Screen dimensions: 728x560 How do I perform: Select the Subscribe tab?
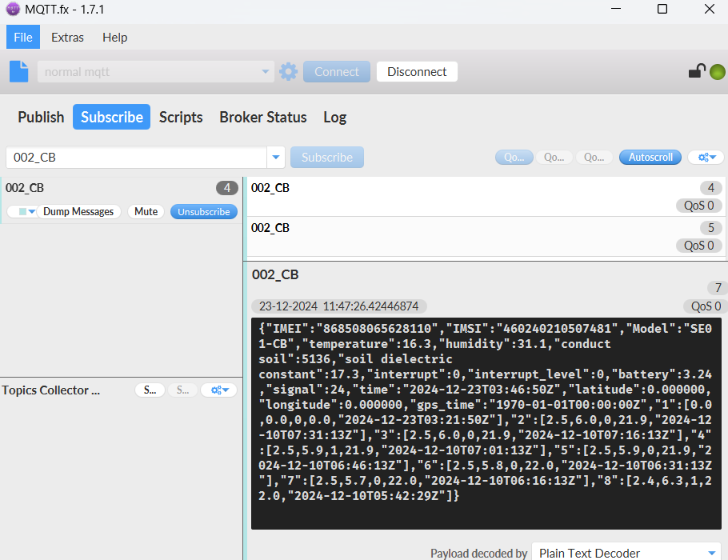click(111, 117)
